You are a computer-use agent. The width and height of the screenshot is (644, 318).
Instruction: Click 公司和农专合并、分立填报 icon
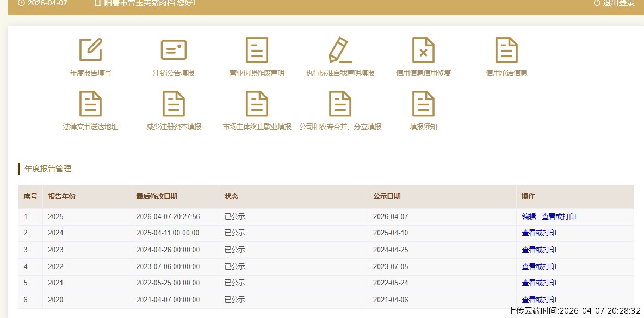coord(340,104)
